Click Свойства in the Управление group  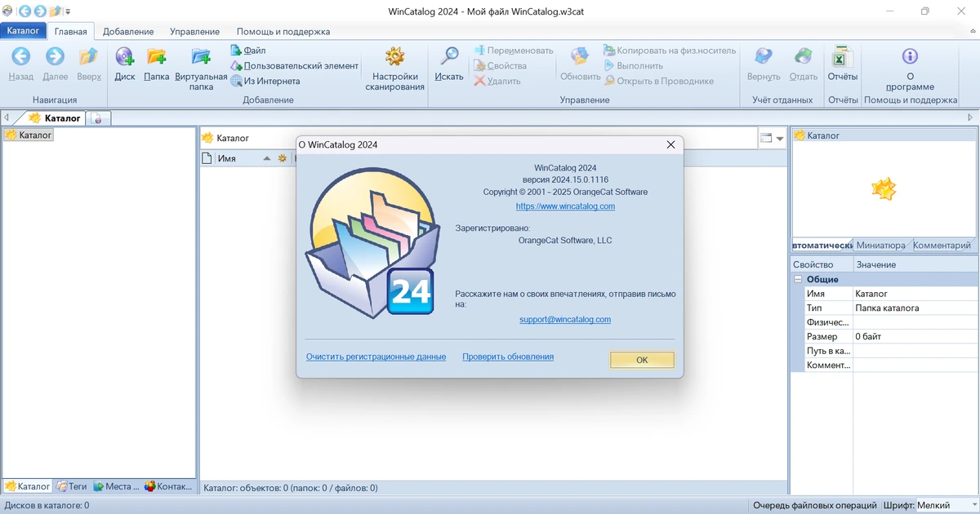pos(500,65)
